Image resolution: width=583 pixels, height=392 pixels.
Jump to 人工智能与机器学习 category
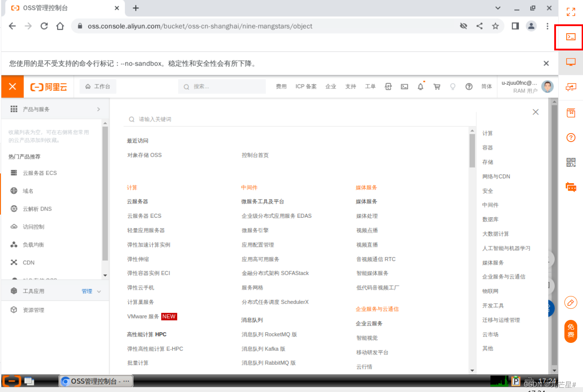[x=506, y=248]
